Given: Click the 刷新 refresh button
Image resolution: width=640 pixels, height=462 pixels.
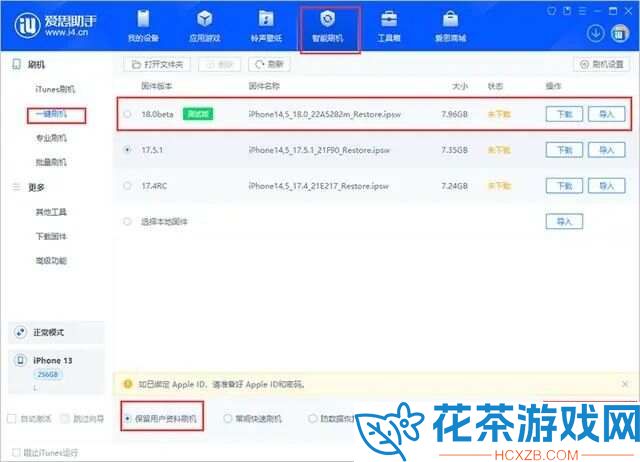Looking at the screenshot, I should coord(269,64).
